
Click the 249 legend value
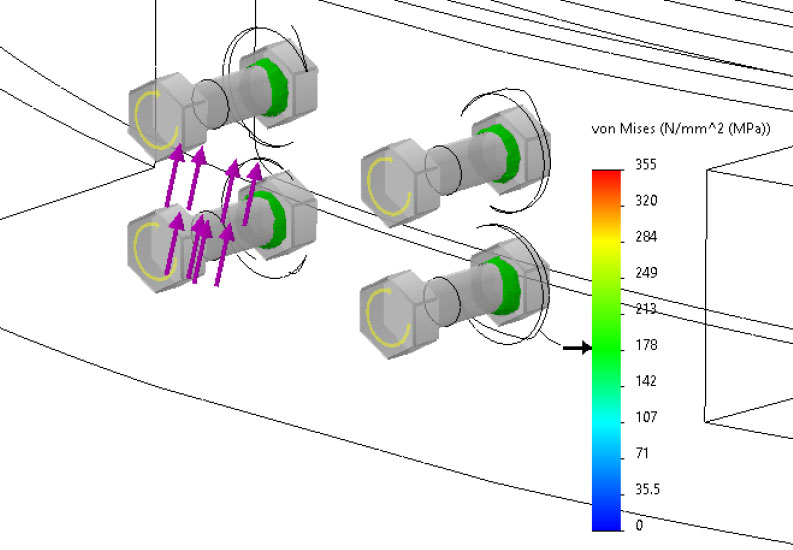click(x=646, y=272)
